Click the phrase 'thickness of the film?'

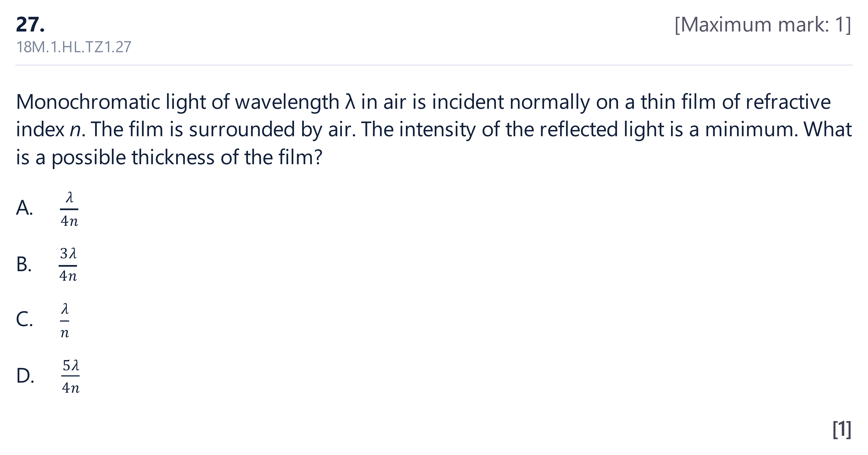coord(227,157)
